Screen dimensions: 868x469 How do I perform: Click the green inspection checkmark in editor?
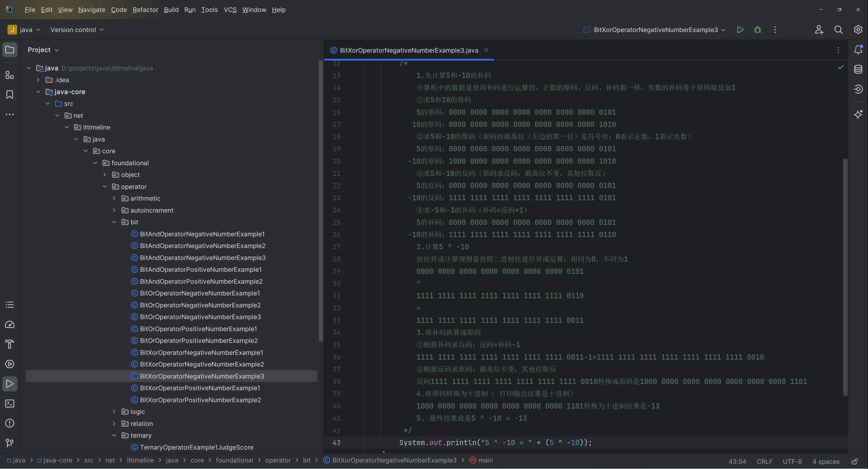[841, 67]
